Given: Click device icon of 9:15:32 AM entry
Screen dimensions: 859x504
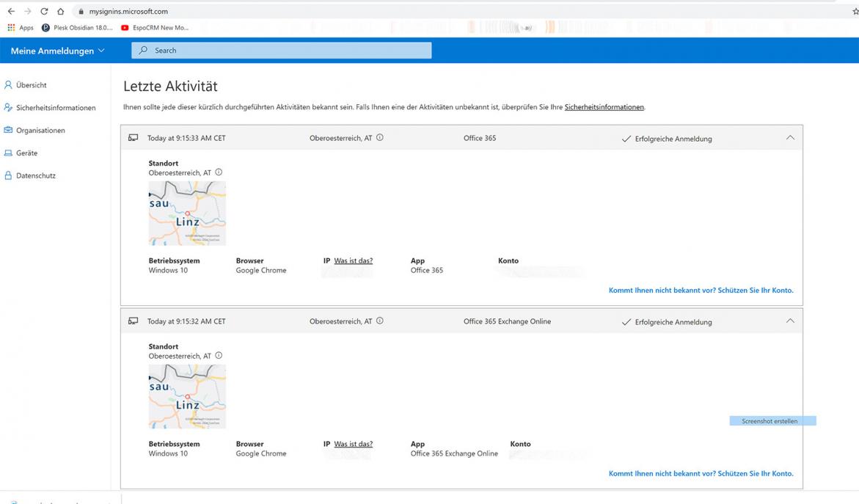Looking at the screenshot, I should pyautogui.click(x=133, y=321).
